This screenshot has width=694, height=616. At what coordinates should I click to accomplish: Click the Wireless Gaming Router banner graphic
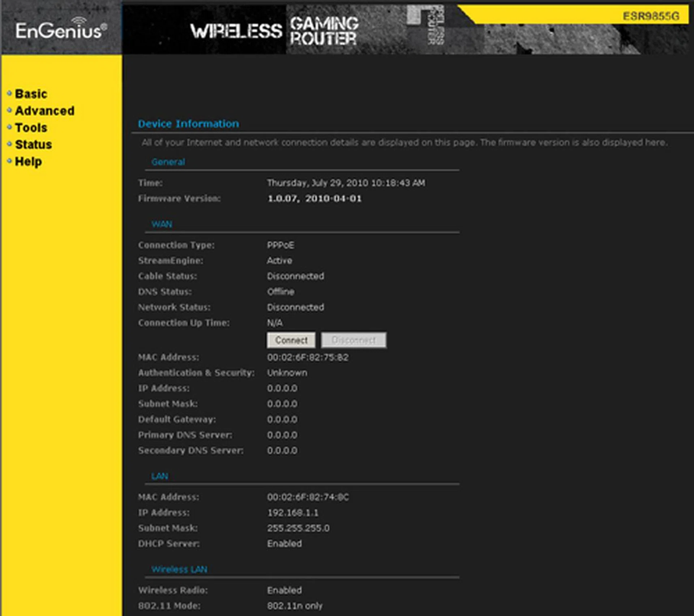click(275, 31)
